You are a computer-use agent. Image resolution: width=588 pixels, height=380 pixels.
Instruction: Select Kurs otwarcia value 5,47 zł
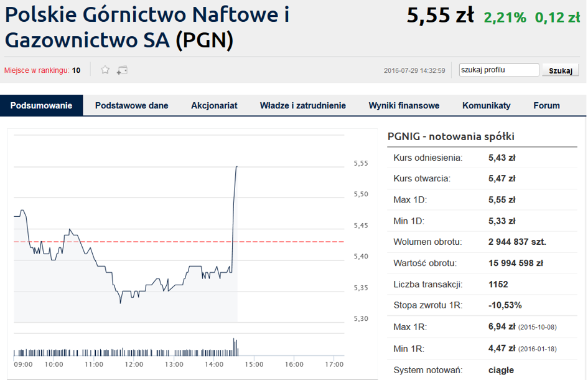[502, 178]
